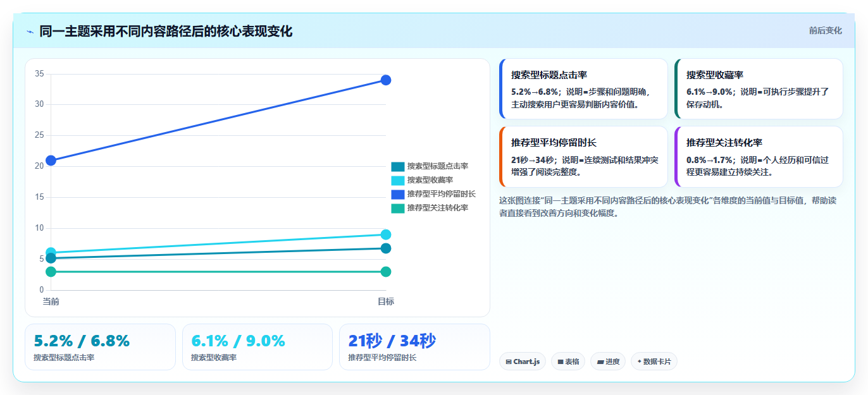Hide the 推荐型平均停留时长 series via its legend label
The image size is (868, 395).
(x=442, y=194)
